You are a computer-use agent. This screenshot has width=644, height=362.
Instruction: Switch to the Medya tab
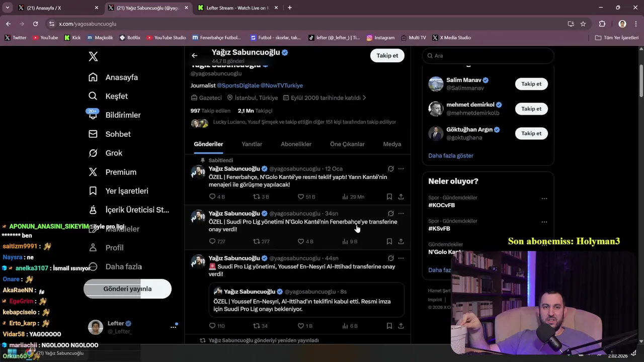coord(392,144)
